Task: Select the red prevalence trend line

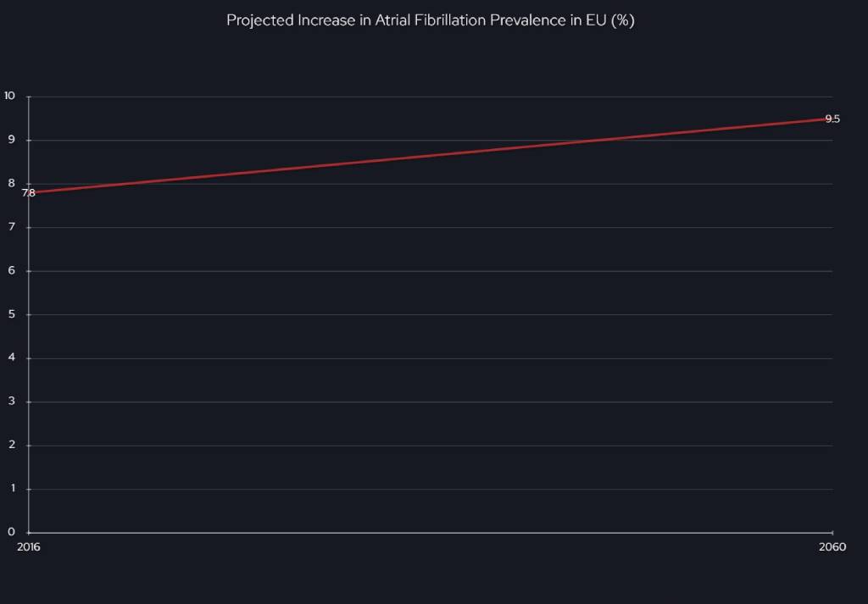Action: (x=431, y=156)
